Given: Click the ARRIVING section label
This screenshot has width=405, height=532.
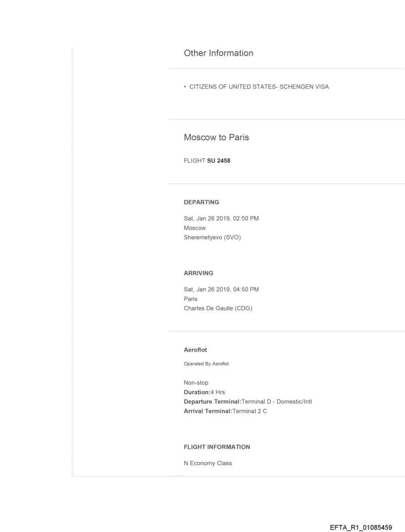Looking at the screenshot, I should 199,273.
